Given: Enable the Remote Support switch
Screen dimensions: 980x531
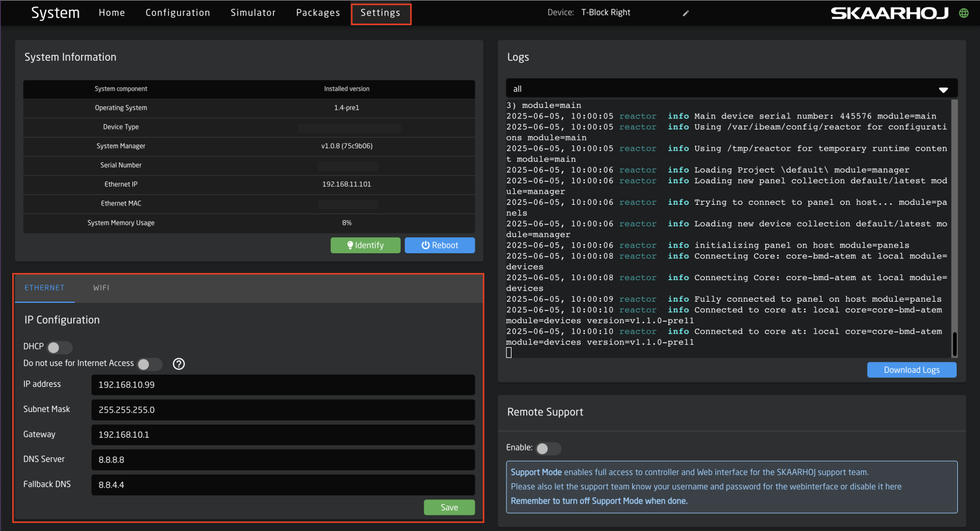Looking at the screenshot, I should 548,448.
